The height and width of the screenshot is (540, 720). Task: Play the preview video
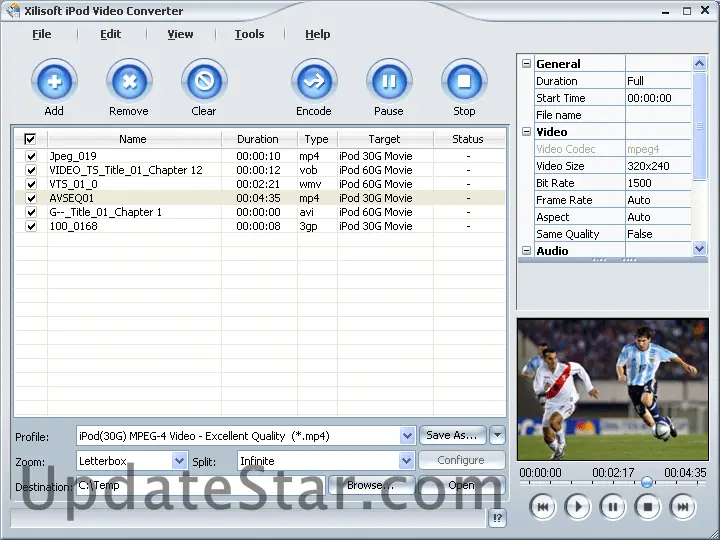578,507
